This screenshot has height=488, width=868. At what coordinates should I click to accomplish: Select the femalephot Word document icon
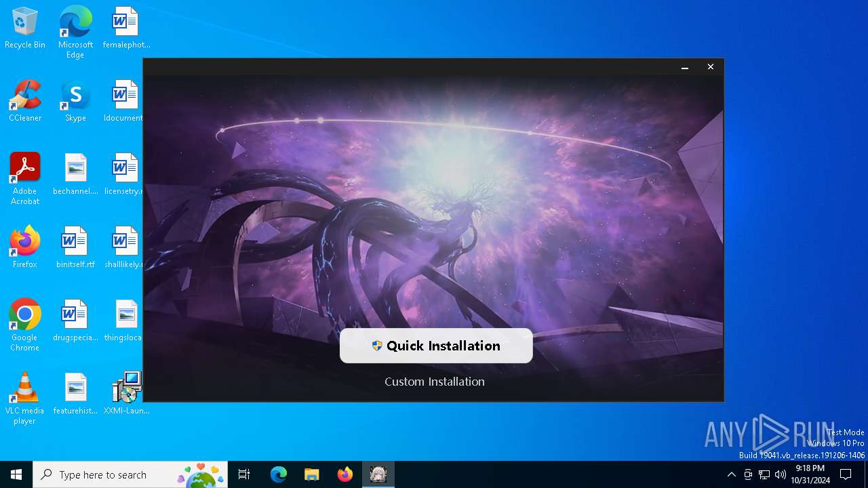(x=126, y=28)
